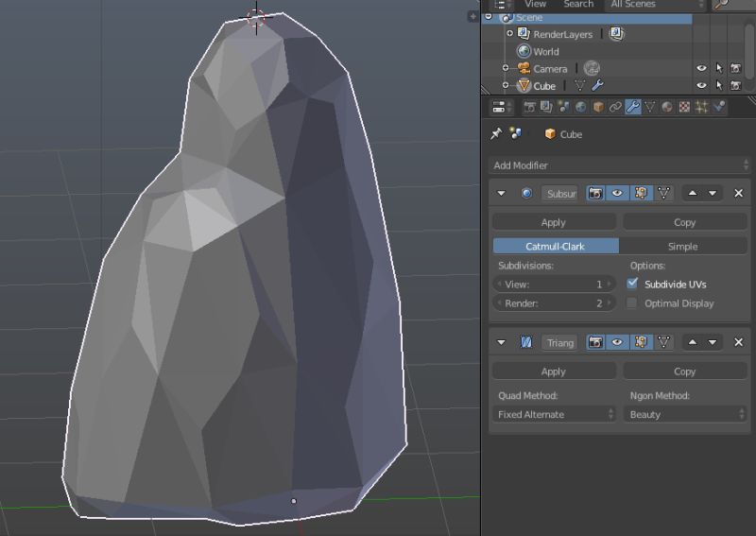
Task: Toggle Cube selectability arrow
Action: coord(719,85)
